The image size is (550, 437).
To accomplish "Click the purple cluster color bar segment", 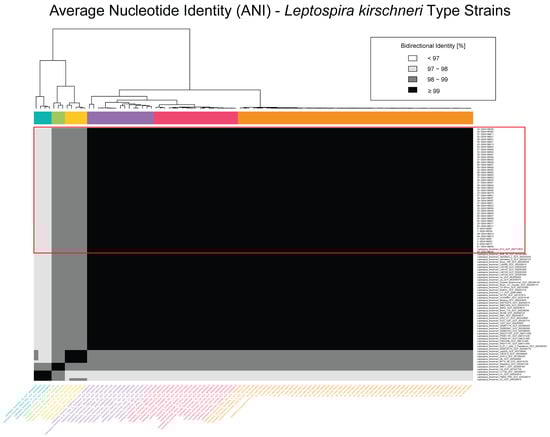I will tap(121, 118).
